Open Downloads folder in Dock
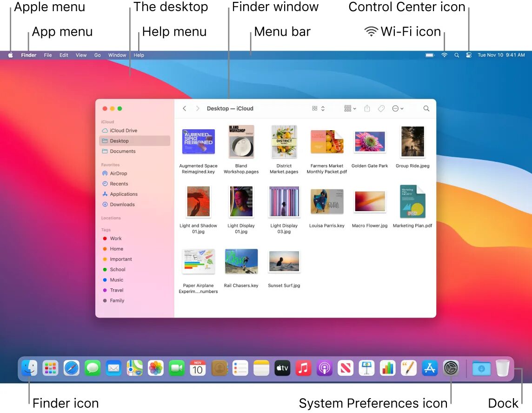Viewport: 532px width, 413px height. (x=481, y=368)
